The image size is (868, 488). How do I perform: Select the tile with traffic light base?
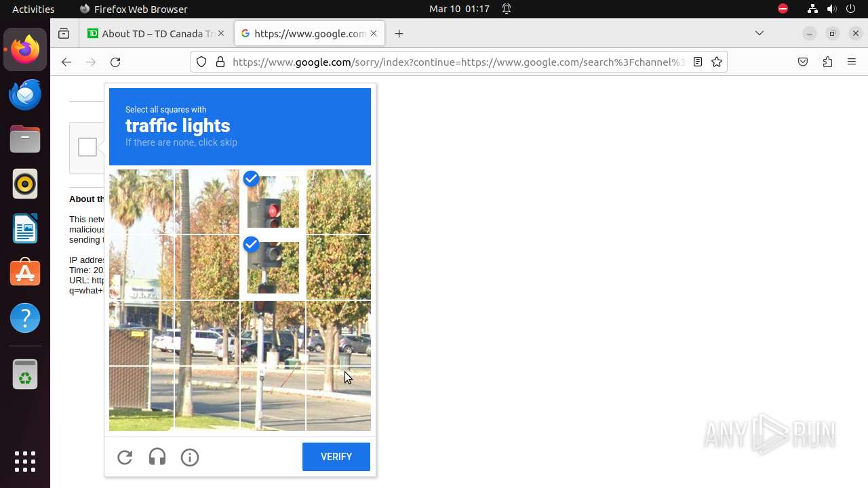(273, 333)
